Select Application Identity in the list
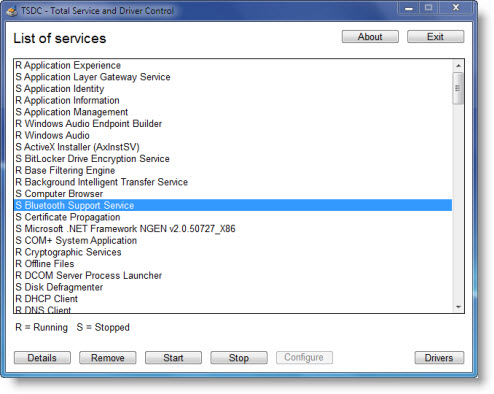 coord(233,89)
